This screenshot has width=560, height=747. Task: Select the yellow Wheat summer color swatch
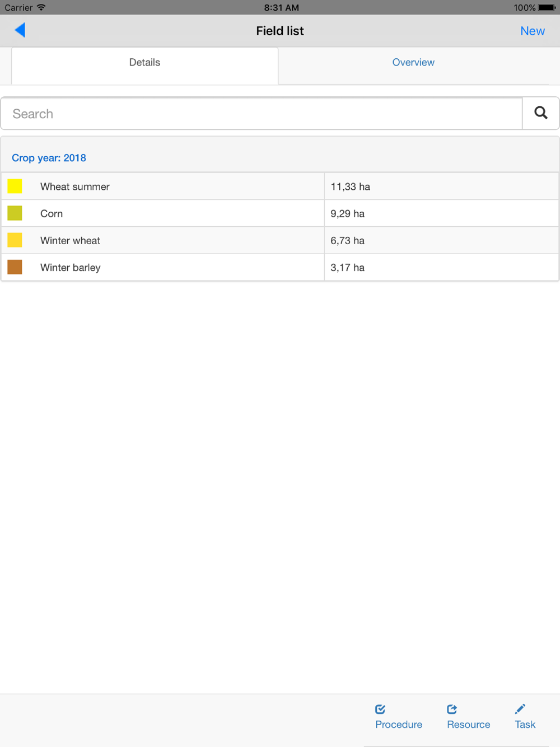[x=15, y=186]
